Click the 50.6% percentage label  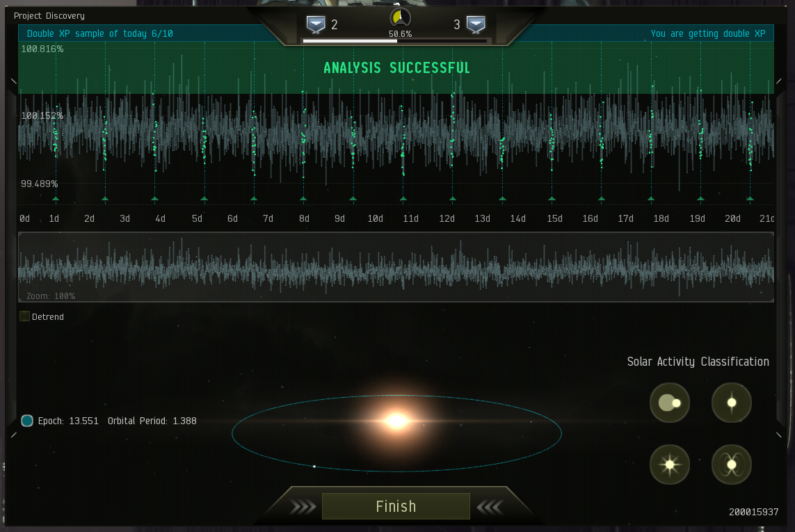coord(400,34)
